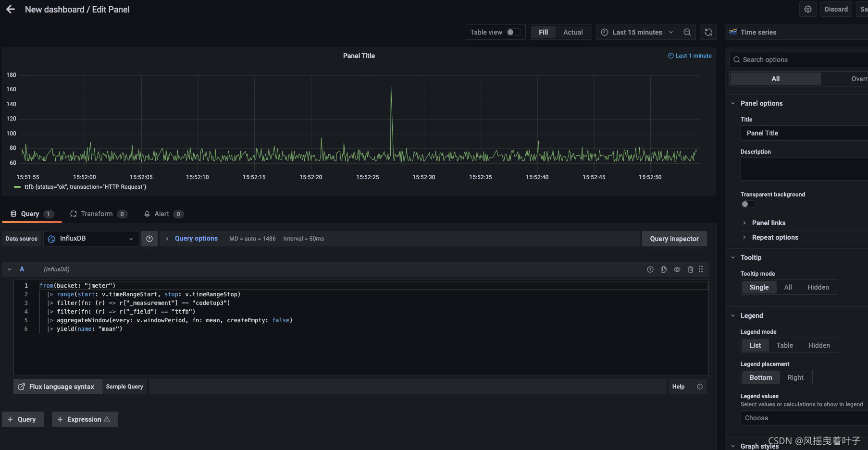Duplicate query A using the copy icon

point(664,269)
